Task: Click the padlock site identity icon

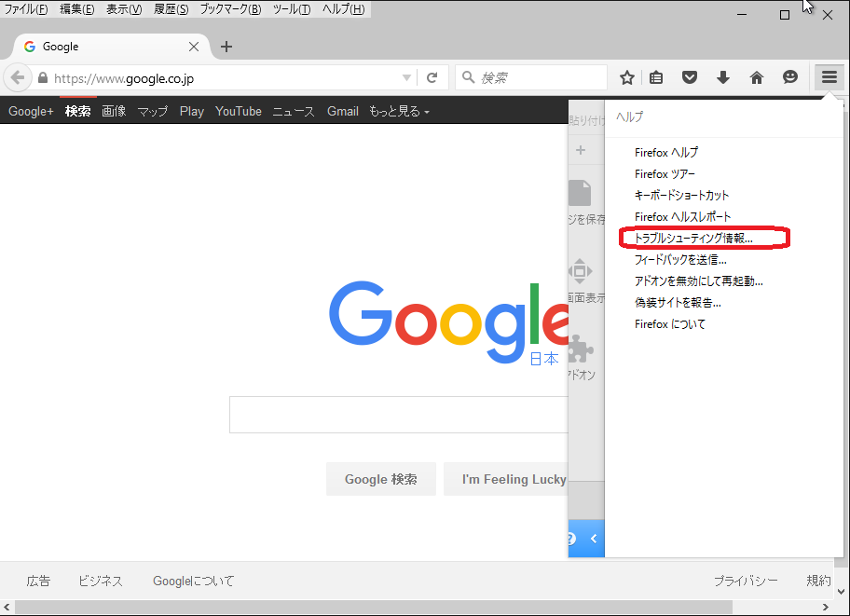Action: tap(43, 77)
